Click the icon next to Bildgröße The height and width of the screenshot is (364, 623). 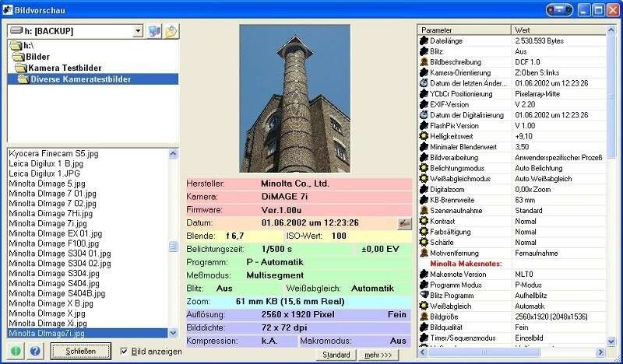(424, 317)
